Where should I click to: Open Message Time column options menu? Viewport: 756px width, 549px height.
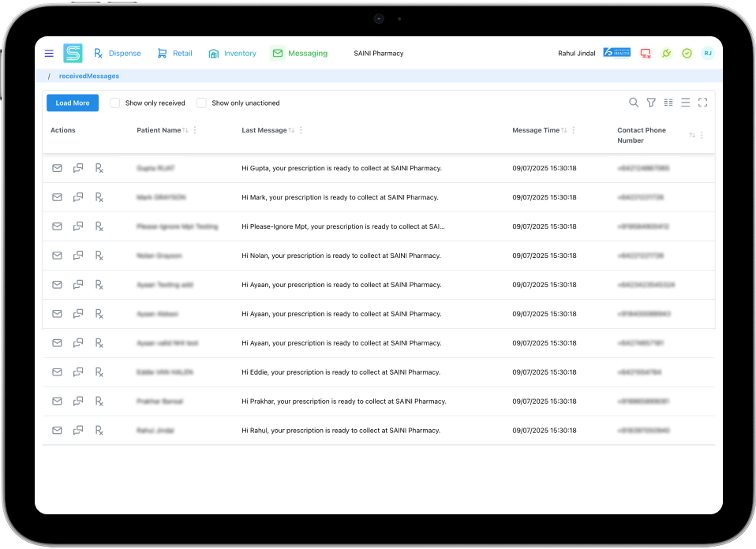[574, 130]
